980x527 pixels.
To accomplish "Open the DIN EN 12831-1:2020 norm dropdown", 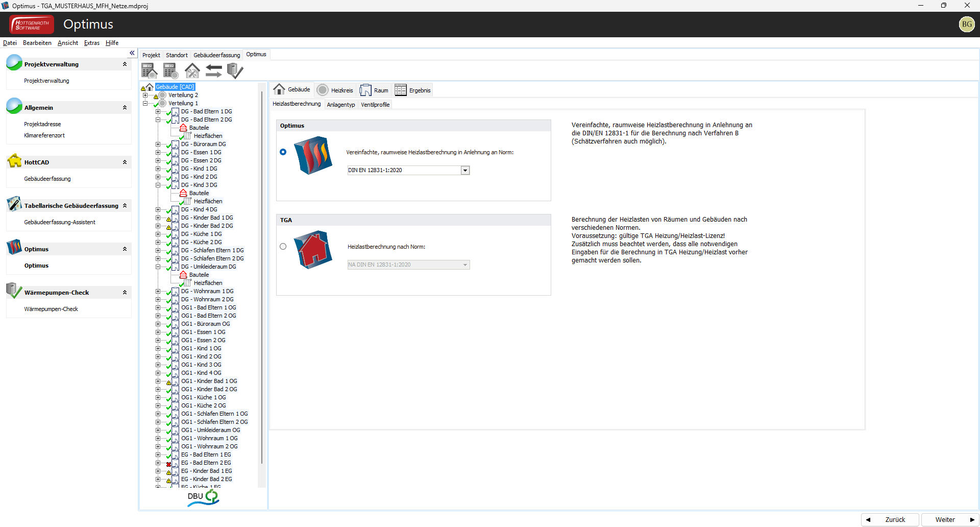I will (x=465, y=171).
